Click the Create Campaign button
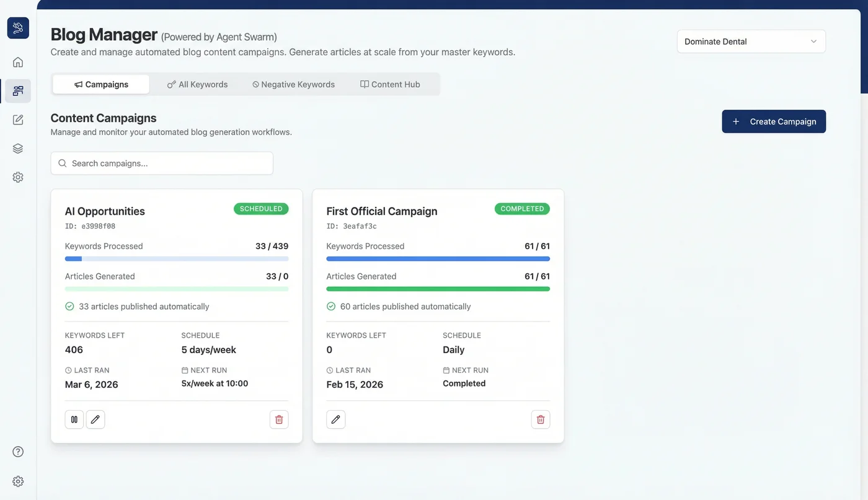 click(774, 121)
